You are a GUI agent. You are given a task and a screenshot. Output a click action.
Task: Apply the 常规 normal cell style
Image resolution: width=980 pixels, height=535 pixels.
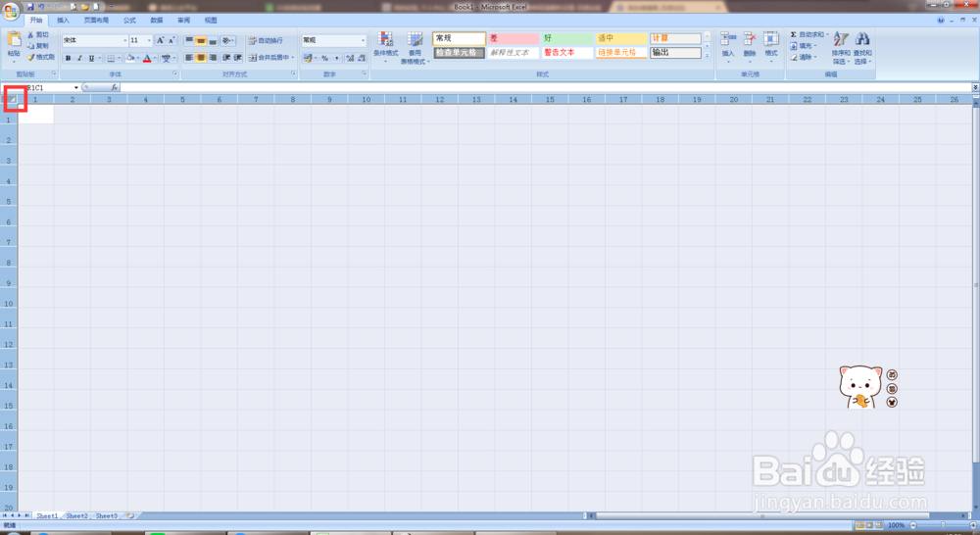pos(459,39)
